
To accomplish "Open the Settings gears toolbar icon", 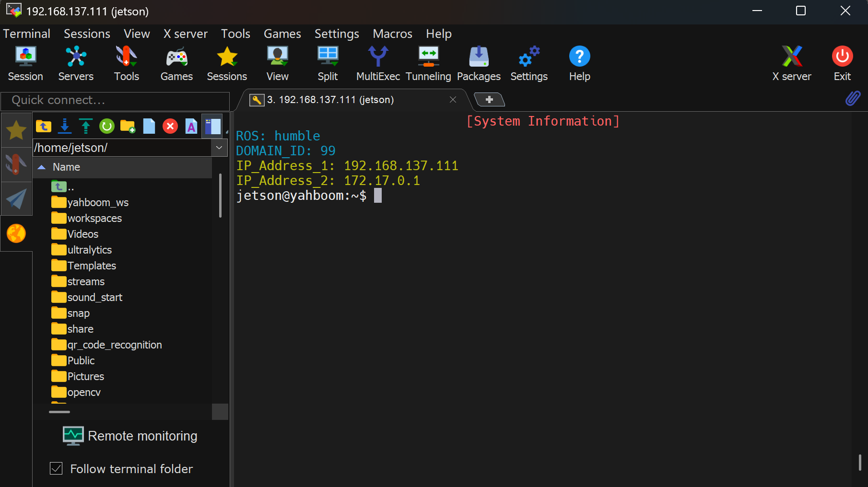I will 529,64.
